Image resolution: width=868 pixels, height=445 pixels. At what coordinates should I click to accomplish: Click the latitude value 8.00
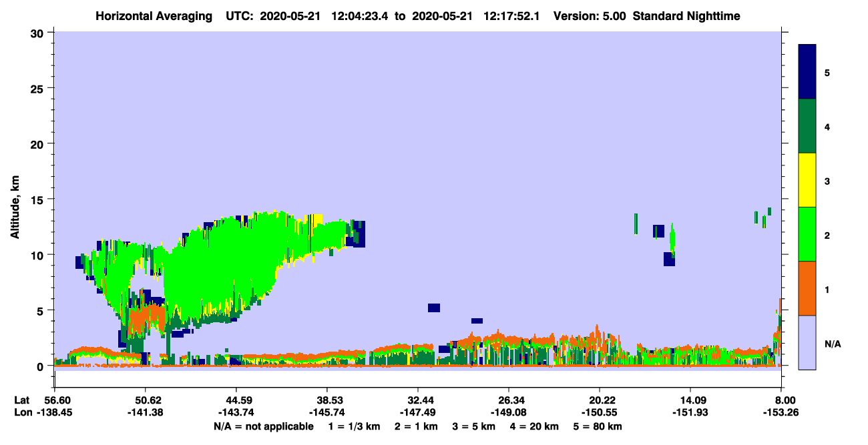point(784,400)
